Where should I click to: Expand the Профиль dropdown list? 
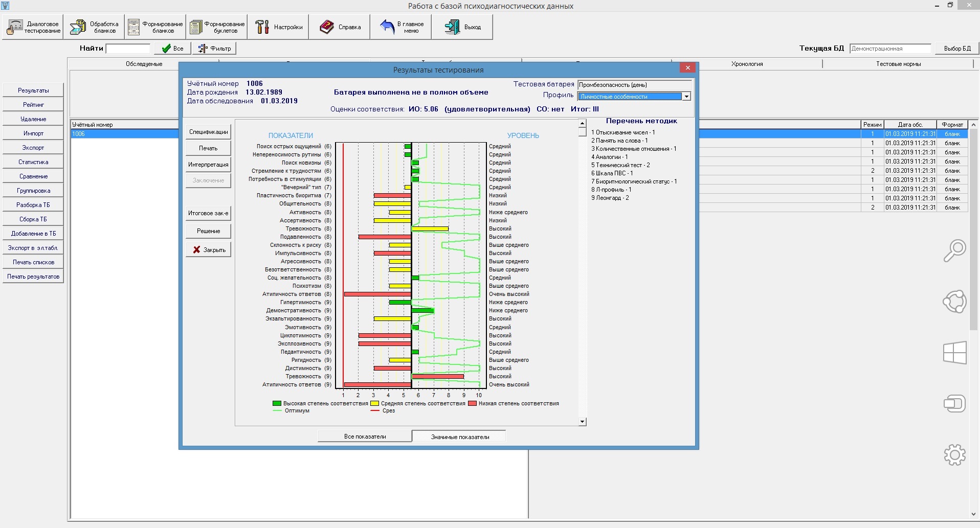tap(686, 97)
